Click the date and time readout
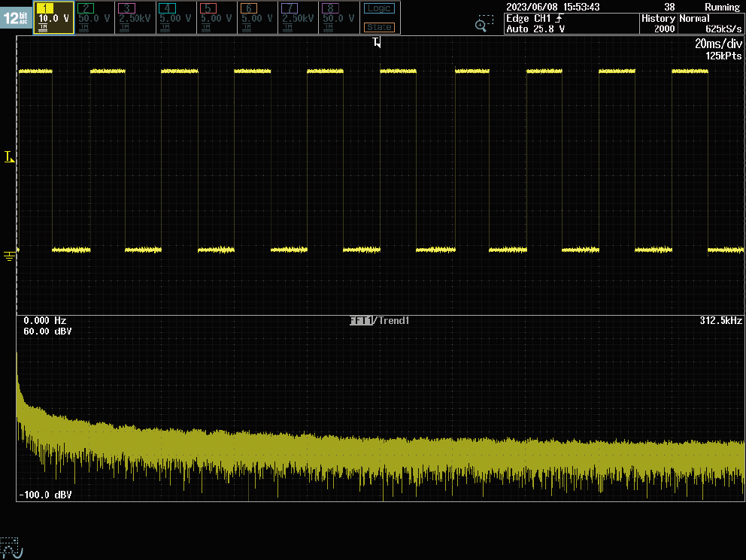Viewport: 746px width, 560px height. [553, 7]
